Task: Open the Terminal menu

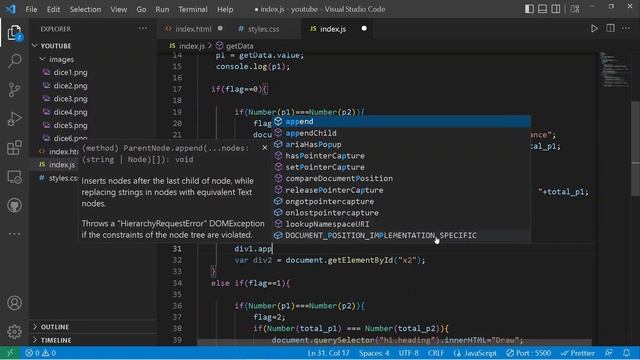Action: tap(193, 9)
